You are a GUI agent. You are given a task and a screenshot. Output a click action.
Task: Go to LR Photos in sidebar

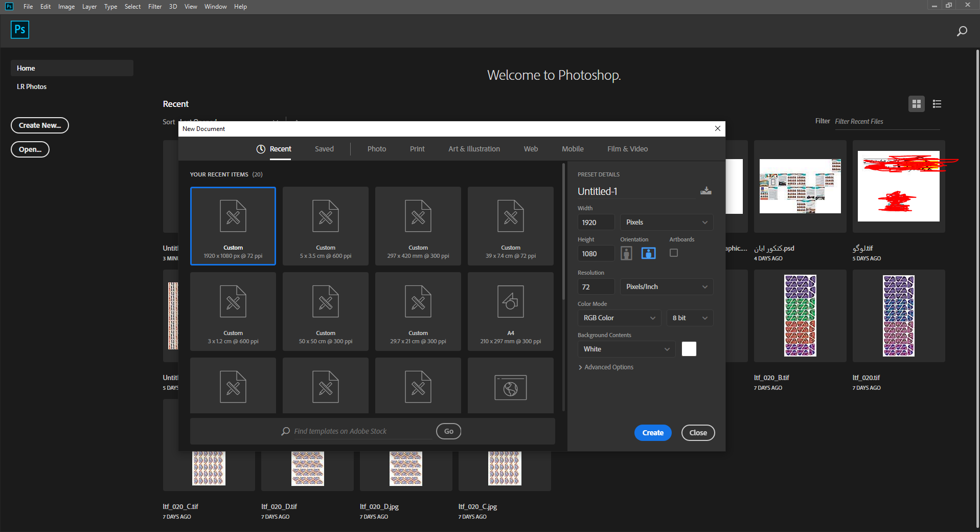pyautogui.click(x=32, y=86)
